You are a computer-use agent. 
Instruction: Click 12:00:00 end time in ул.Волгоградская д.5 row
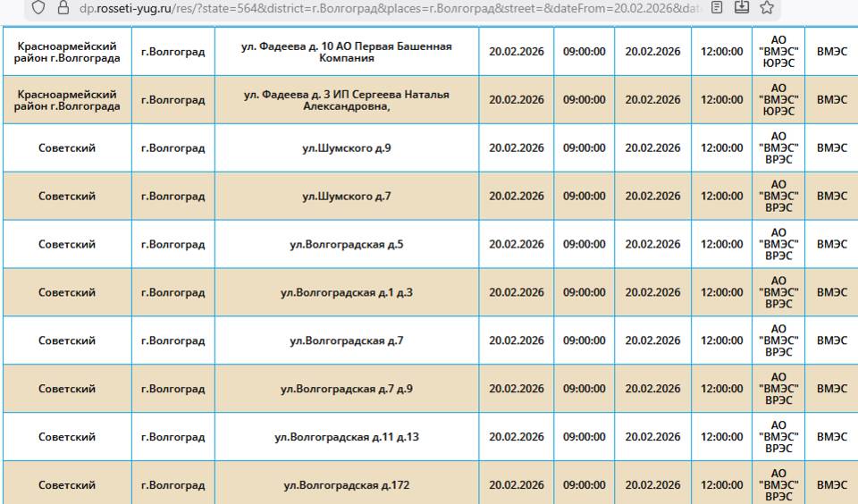click(721, 245)
